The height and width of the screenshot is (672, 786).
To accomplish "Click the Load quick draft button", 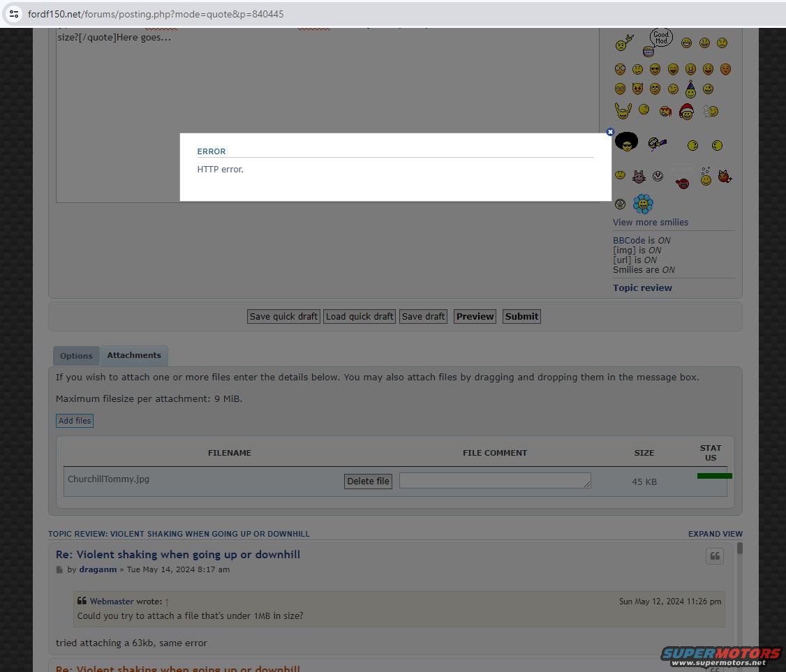I will (x=359, y=316).
